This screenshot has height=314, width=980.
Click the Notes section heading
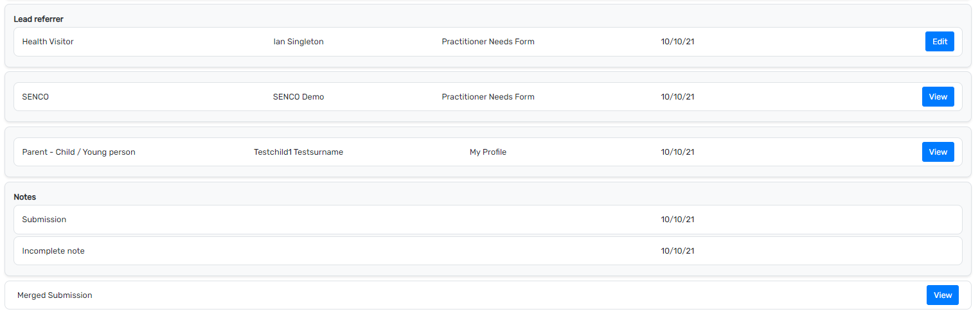25,197
